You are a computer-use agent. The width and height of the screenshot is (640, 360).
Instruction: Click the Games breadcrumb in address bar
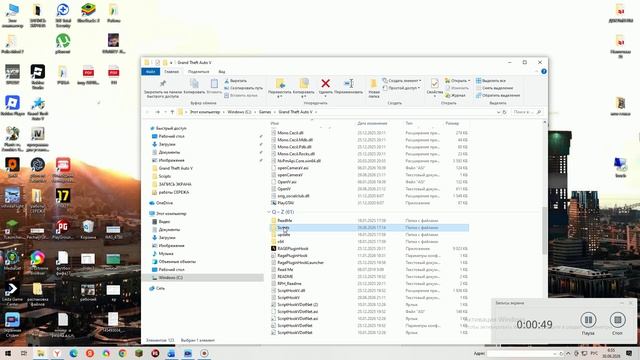[265, 112]
